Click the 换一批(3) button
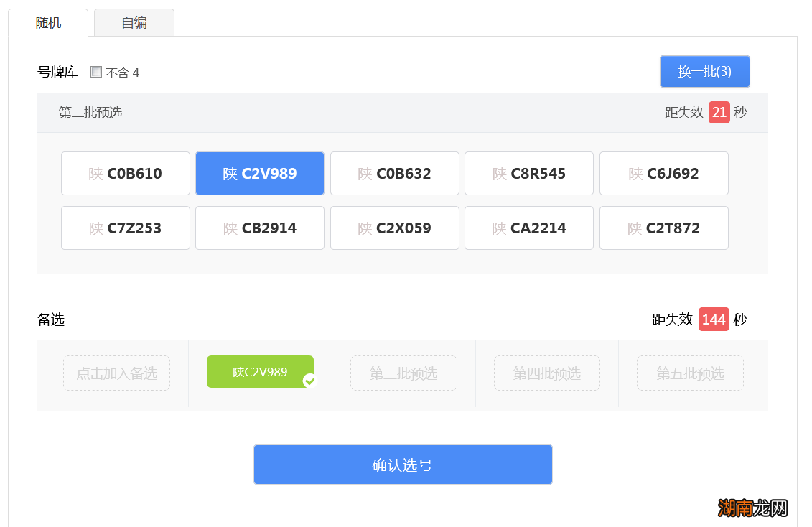Screen dimensions: 812x527 click(x=704, y=72)
